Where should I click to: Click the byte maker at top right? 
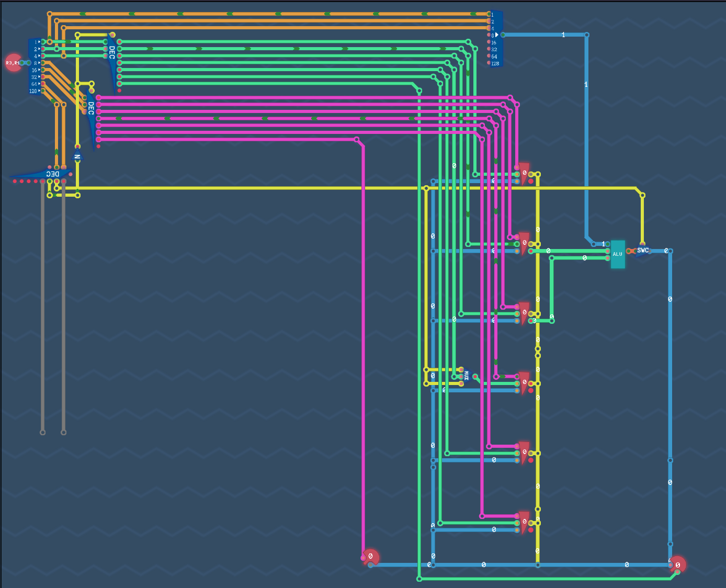495,39
